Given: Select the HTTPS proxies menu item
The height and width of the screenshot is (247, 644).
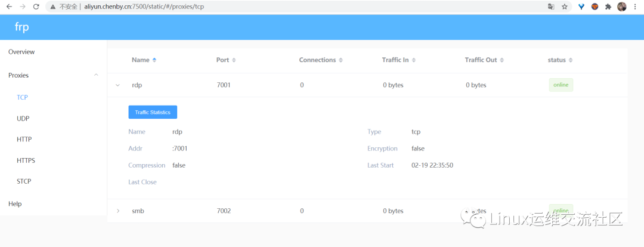Looking at the screenshot, I should pyautogui.click(x=26, y=160).
